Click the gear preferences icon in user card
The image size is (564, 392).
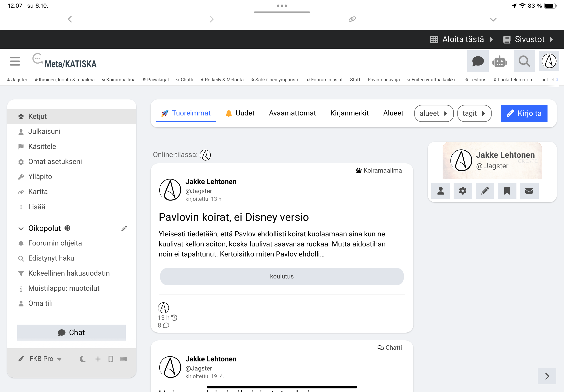[463, 191]
